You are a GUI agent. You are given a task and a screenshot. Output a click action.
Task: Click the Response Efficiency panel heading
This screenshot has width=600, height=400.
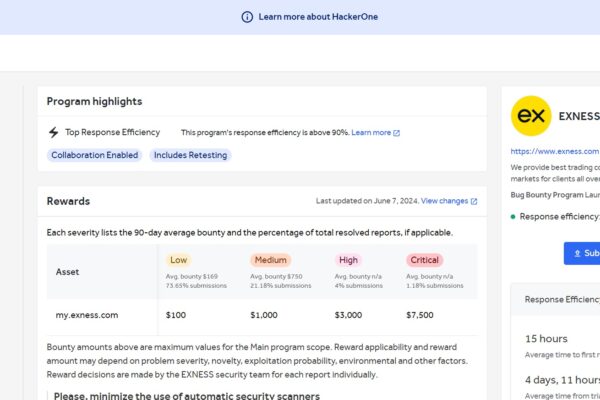562,299
